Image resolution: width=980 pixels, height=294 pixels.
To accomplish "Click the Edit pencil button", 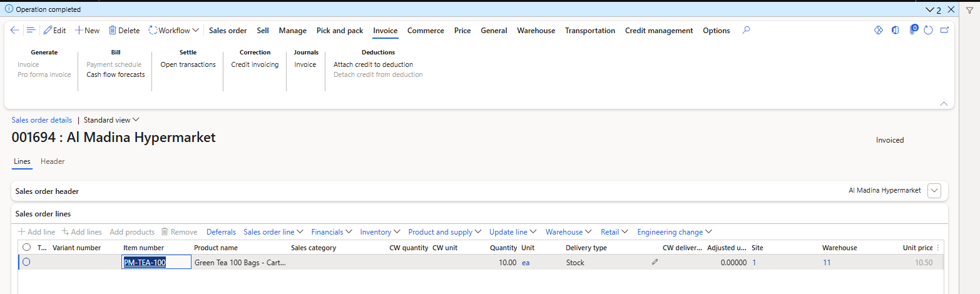I will pos(54,30).
